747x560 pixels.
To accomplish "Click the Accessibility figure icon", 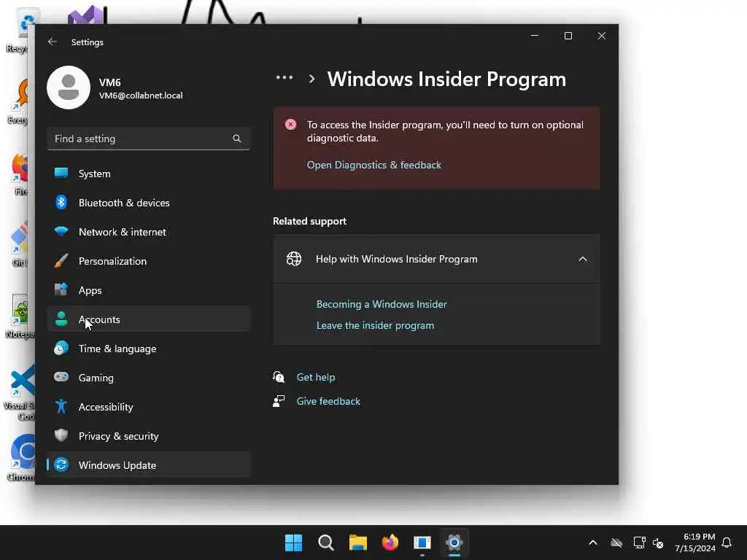I will point(61,406).
